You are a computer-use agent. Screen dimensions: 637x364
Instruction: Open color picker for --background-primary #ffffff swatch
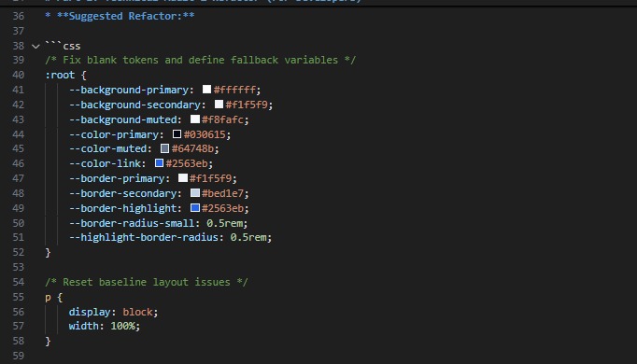tap(206, 90)
